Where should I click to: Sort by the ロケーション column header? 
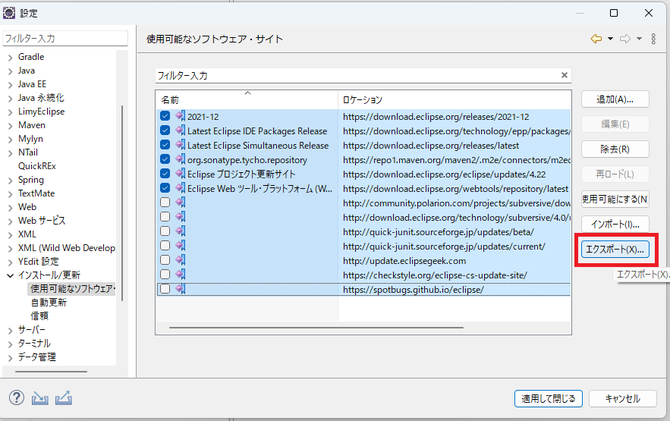pos(455,100)
